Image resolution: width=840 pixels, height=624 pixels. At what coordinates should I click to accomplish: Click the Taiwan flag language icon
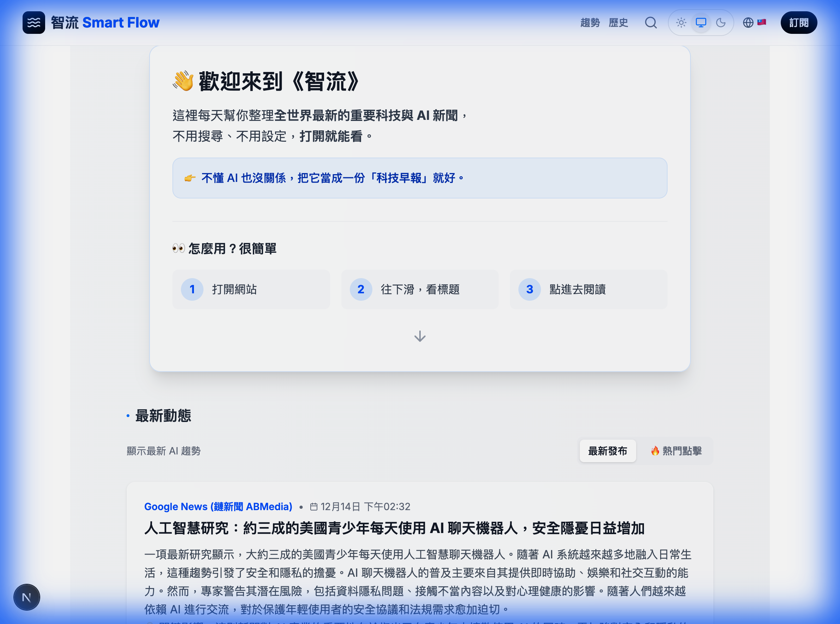(x=762, y=22)
